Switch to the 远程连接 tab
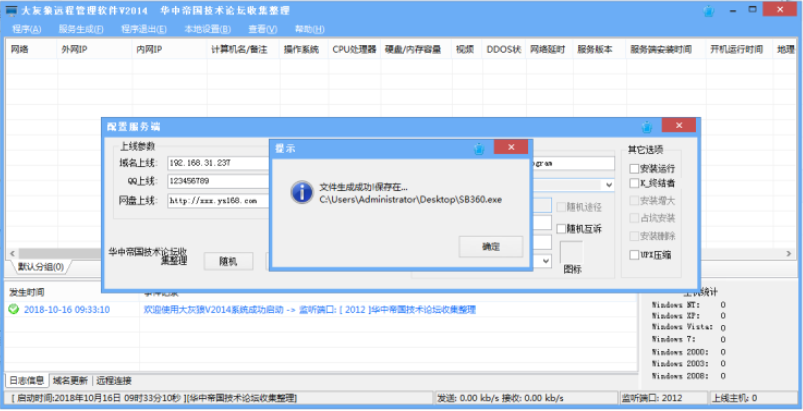Viewport: 803px width, 411px height. point(114,380)
